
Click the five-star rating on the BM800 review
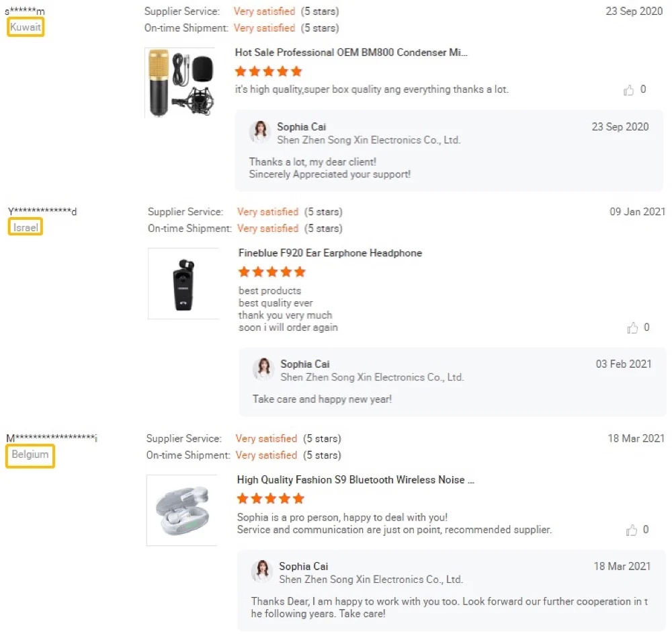pyautogui.click(x=269, y=71)
